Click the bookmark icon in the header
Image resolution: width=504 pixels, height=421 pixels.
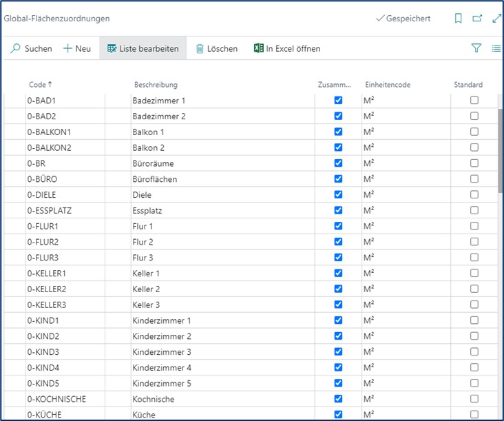[459, 19]
